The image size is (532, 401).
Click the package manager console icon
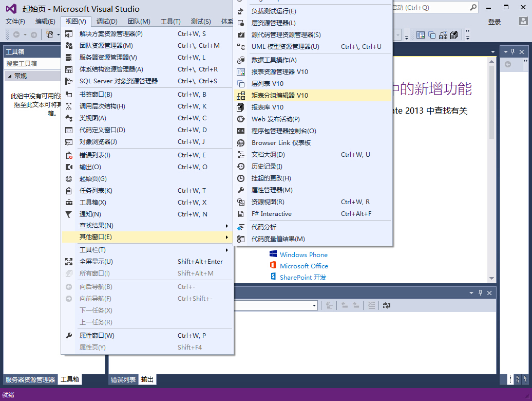pos(241,131)
